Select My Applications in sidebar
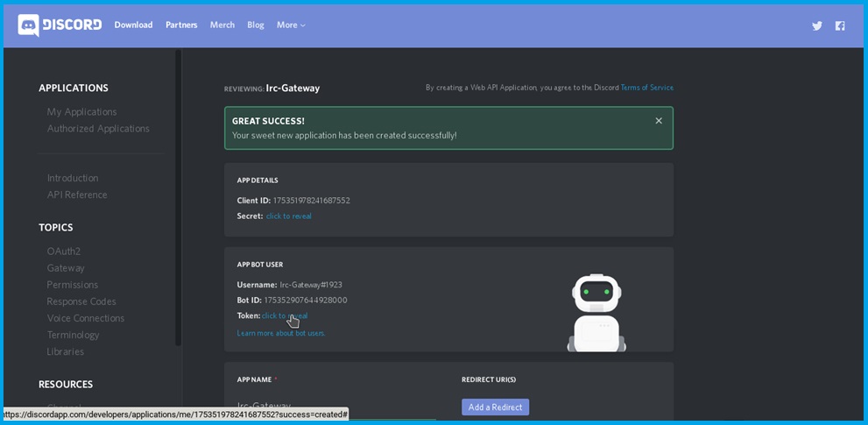The height and width of the screenshot is (425, 868). coord(81,111)
